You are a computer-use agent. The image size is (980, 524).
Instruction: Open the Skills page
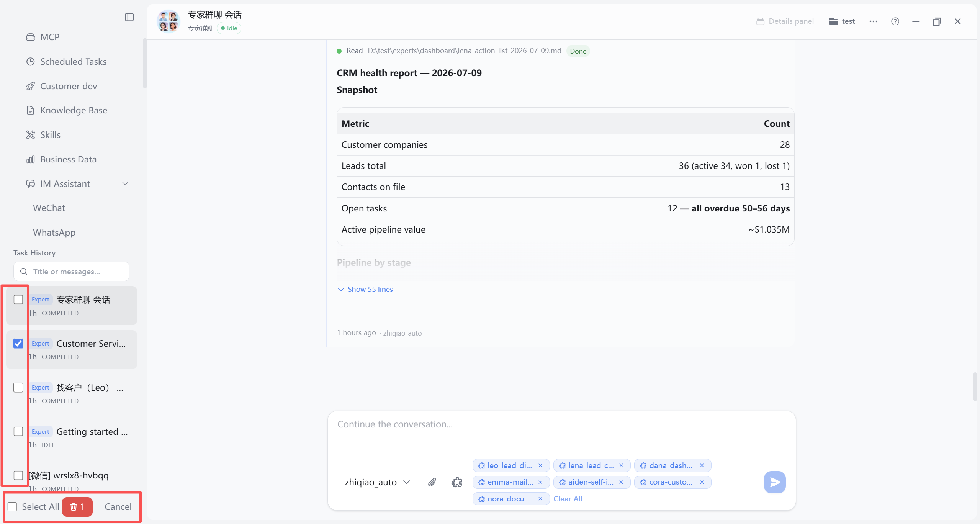point(43,135)
